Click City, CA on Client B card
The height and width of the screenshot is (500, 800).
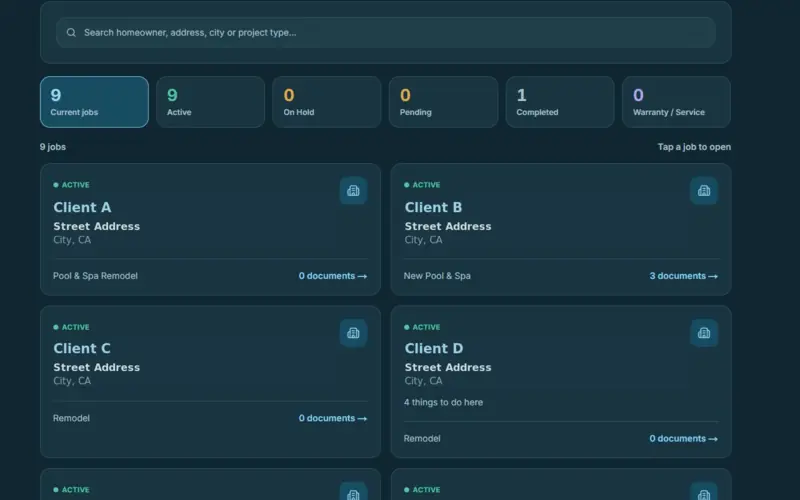[423, 240]
